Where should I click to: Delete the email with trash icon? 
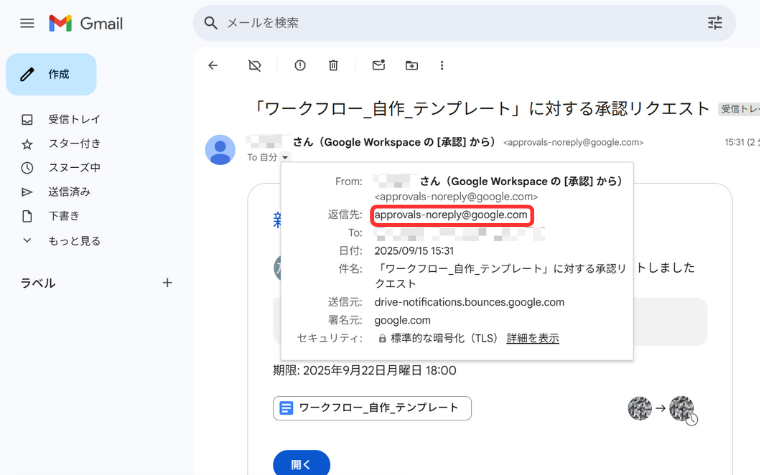pyautogui.click(x=333, y=65)
